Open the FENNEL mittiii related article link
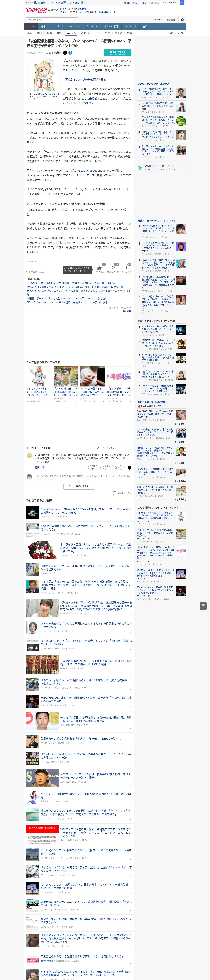Image resolution: width=210 pixels, height=980 pixels. 67,302
